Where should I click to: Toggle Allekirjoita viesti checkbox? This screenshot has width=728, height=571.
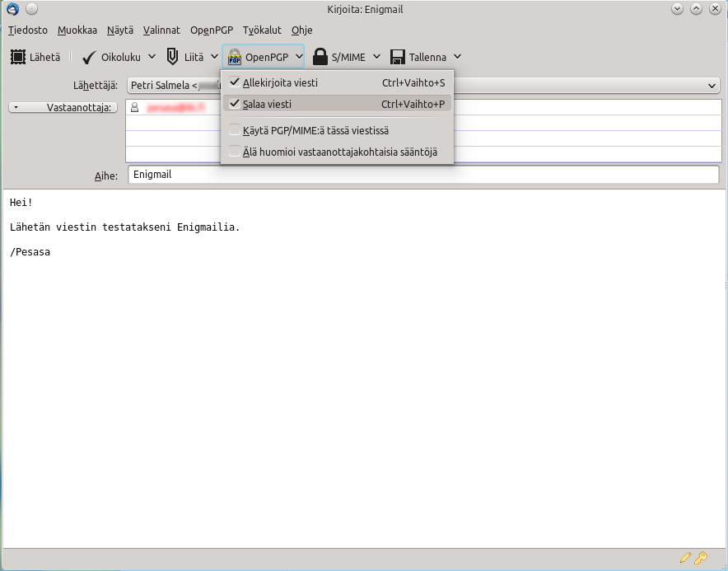pyautogui.click(x=235, y=82)
